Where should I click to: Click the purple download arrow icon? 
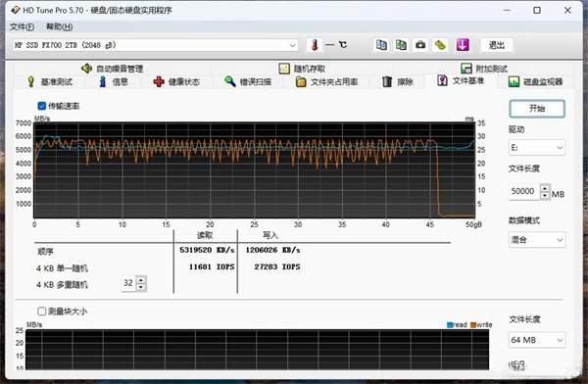pyautogui.click(x=463, y=45)
